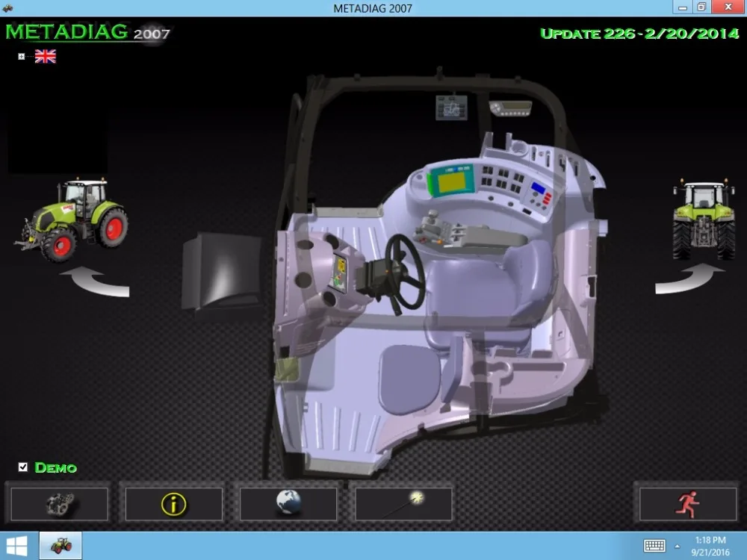Click the METADIAG 2007 logo
This screenshot has height=560, width=747.
click(x=87, y=32)
